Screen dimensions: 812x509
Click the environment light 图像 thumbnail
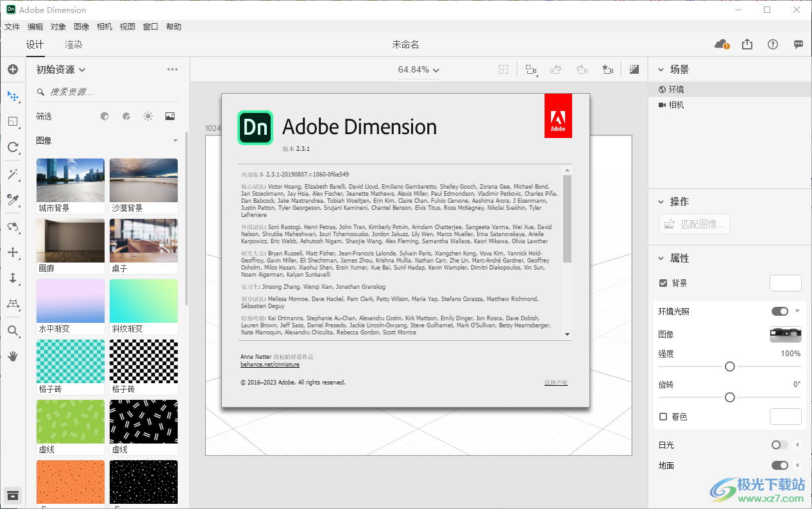[786, 334]
